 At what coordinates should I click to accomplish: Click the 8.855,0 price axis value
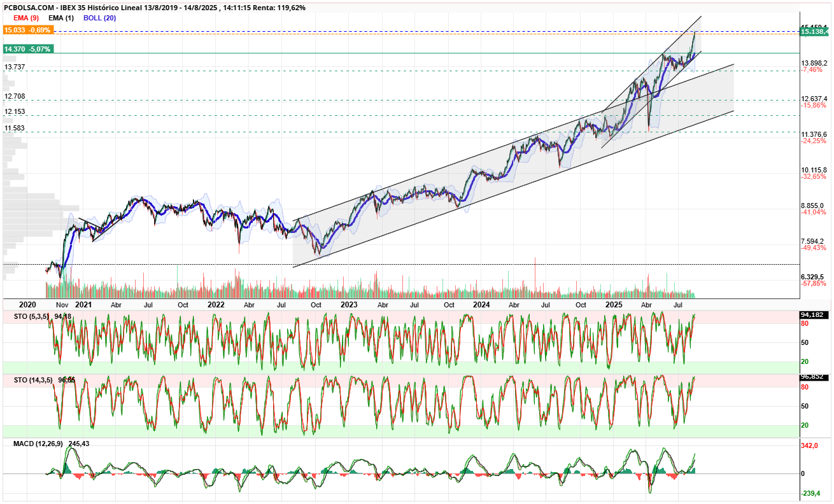coord(814,206)
